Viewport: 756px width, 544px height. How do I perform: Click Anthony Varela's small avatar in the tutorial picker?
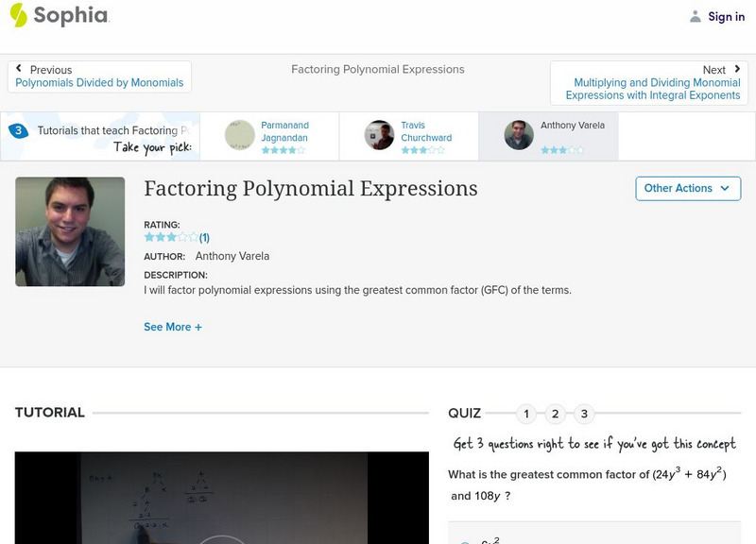pos(519,135)
